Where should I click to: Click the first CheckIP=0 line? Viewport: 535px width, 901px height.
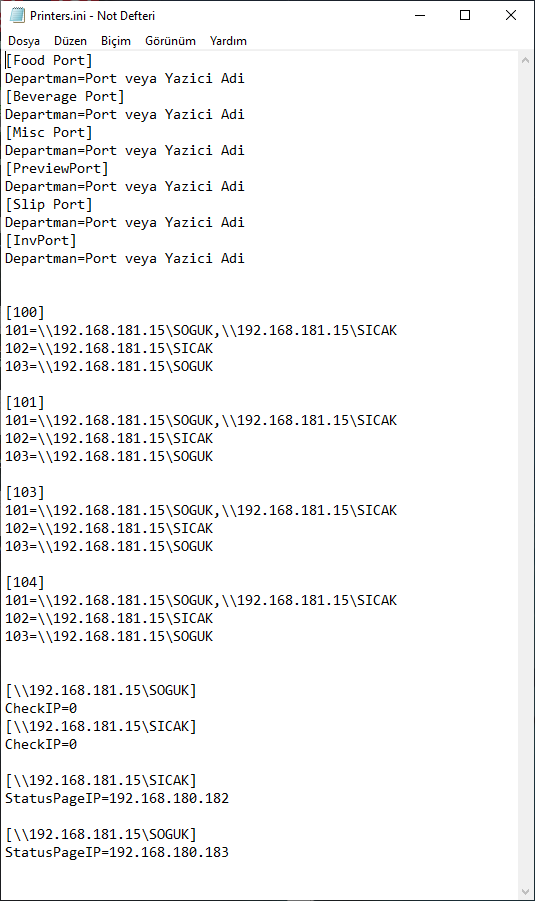(41, 709)
